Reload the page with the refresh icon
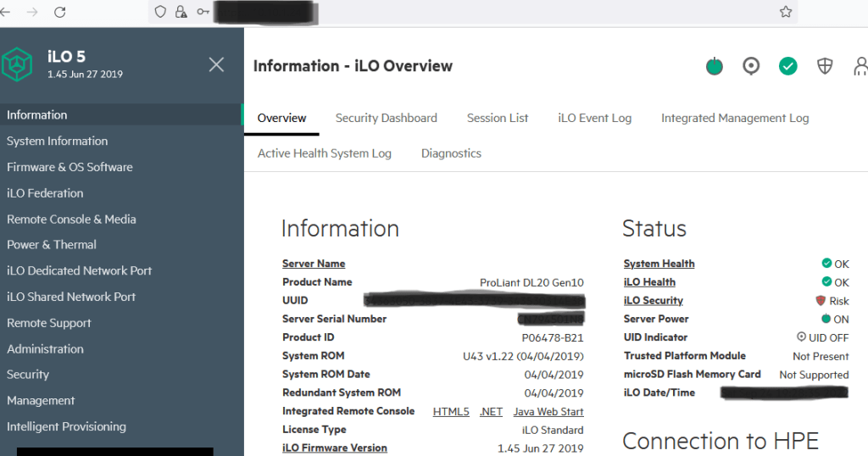Screen dimensions: 868x456 pyautogui.click(x=60, y=12)
